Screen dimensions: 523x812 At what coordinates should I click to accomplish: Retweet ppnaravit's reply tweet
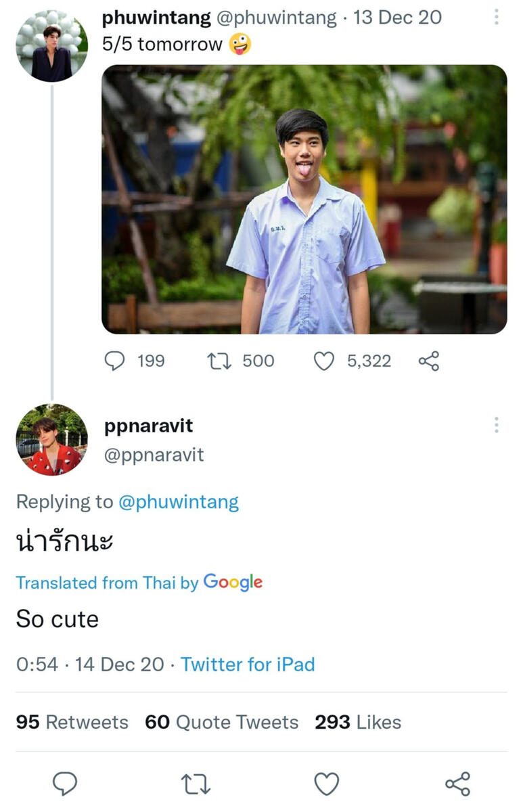click(196, 784)
